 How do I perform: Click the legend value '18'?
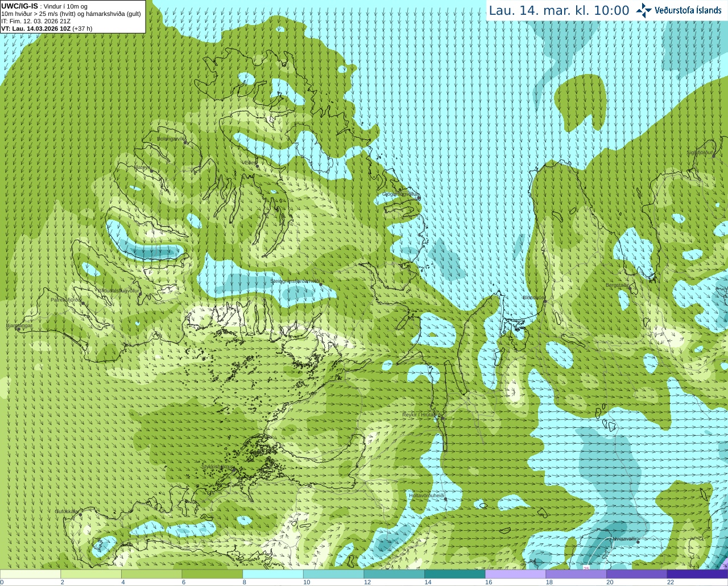pyautogui.click(x=549, y=582)
